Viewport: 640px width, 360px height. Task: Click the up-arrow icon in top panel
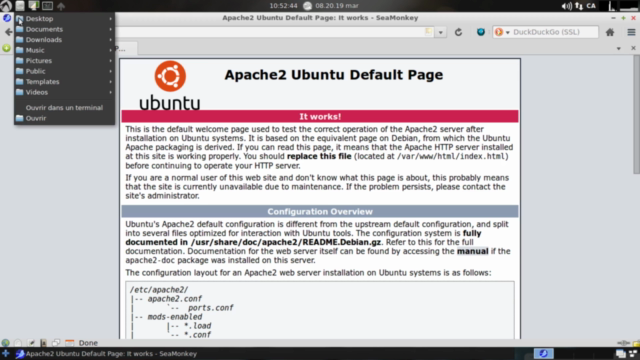[x=61, y=6]
